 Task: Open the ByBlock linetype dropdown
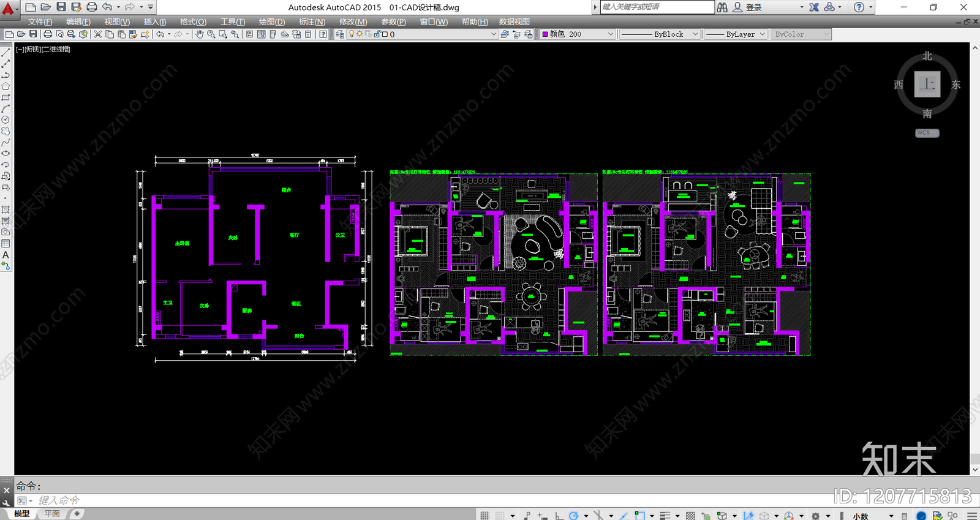tap(659, 34)
